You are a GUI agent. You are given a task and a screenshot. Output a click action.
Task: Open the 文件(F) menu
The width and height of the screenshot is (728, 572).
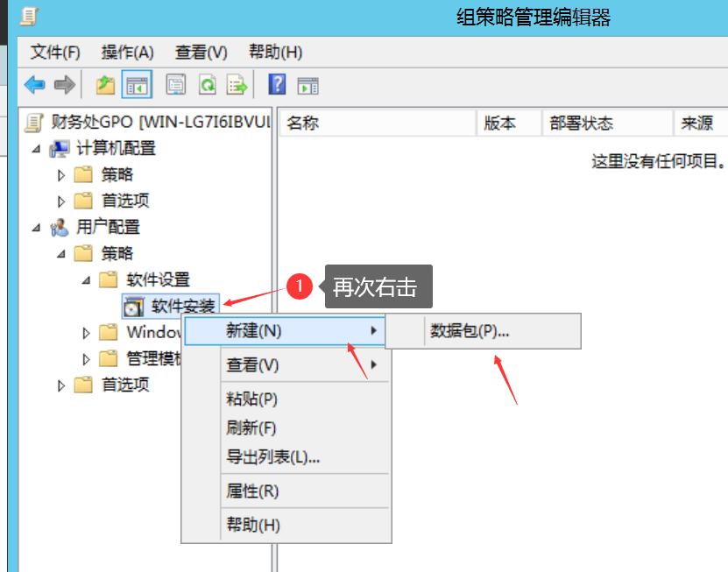[x=55, y=52]
